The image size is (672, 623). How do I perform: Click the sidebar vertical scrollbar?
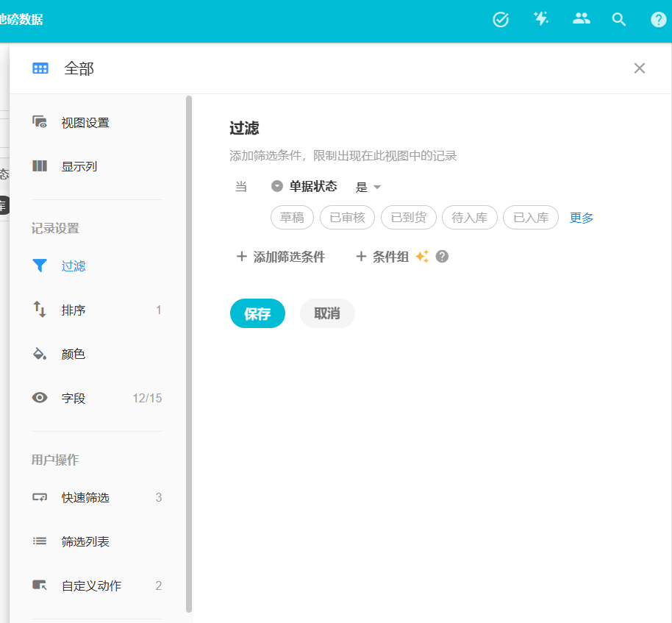coord(189,353)
